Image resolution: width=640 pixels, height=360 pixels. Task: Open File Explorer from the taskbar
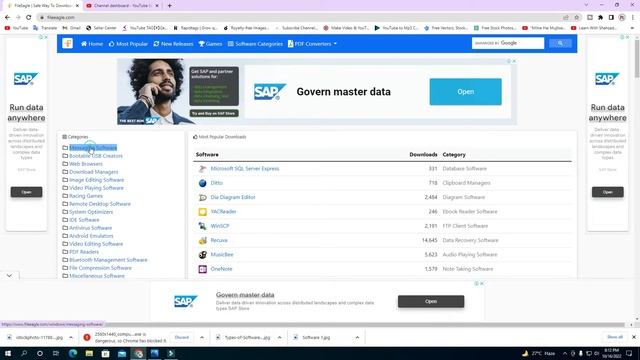(x=89, y=353)
